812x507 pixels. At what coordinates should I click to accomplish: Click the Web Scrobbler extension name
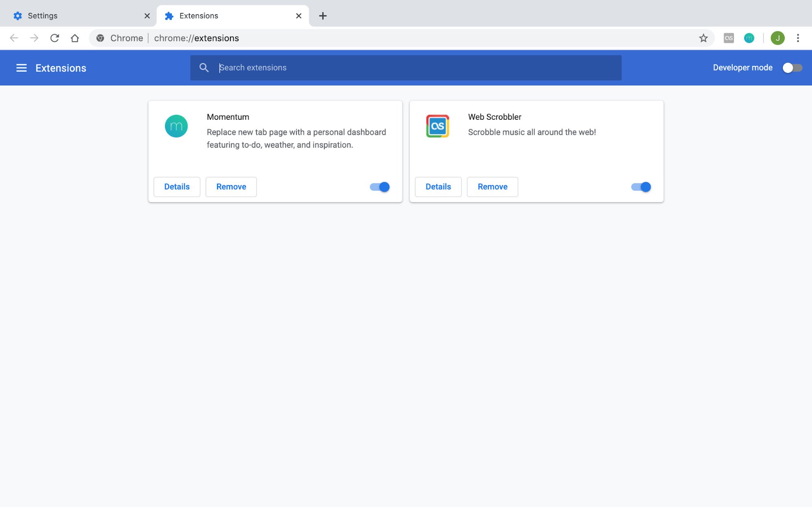coord(494,117)
